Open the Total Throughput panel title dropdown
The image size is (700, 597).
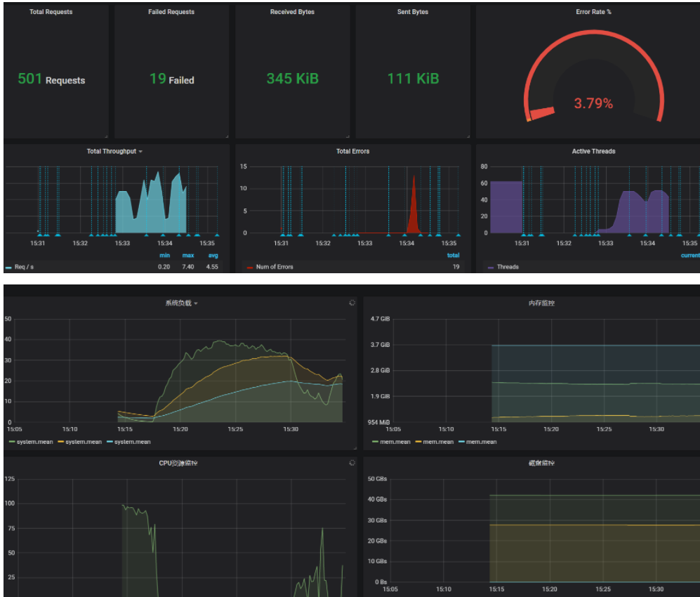114,152
